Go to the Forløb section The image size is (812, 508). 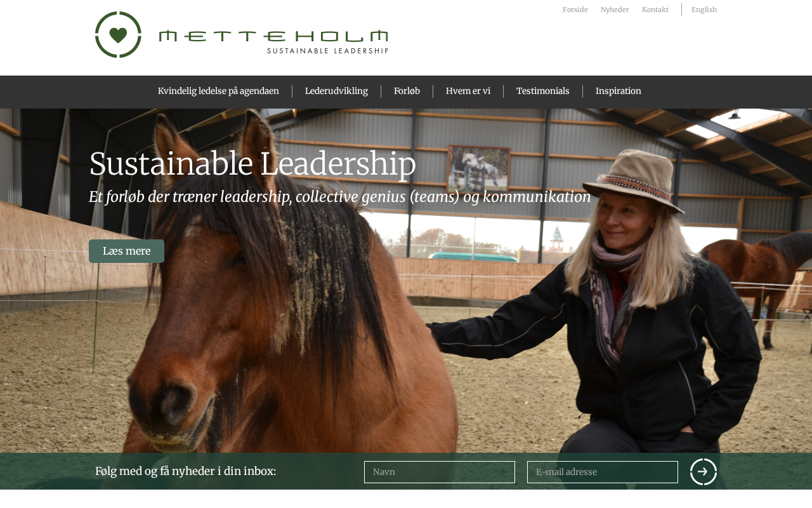pos(407,91)
